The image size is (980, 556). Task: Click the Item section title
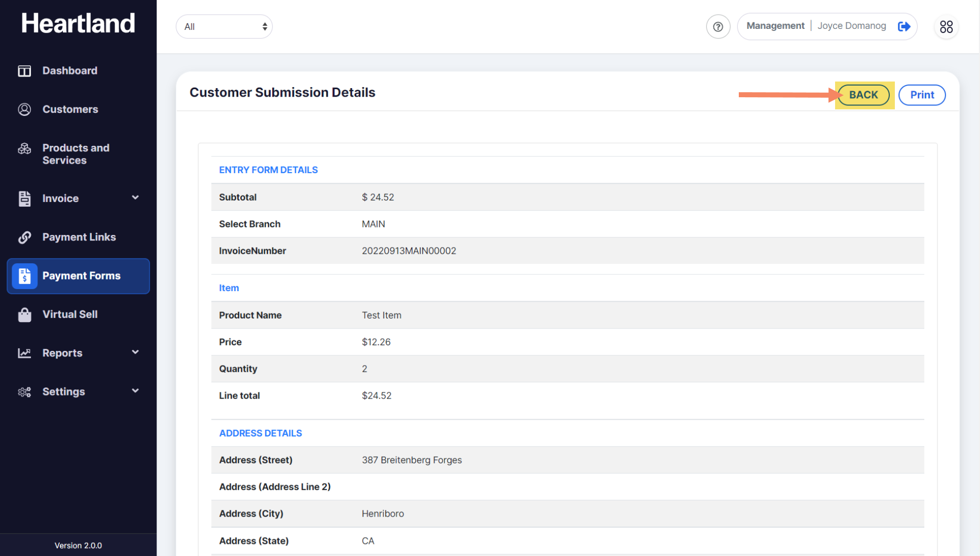(x=229, y=288)
